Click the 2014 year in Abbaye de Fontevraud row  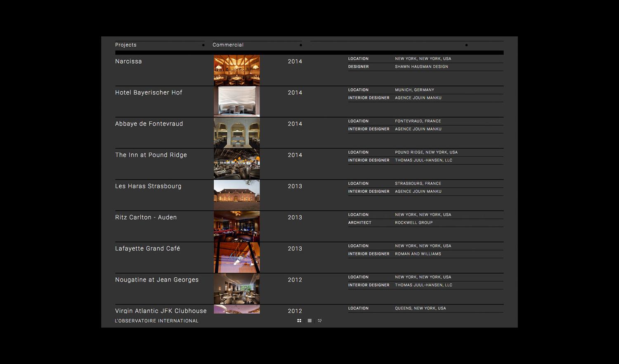(x=295, y=124)
